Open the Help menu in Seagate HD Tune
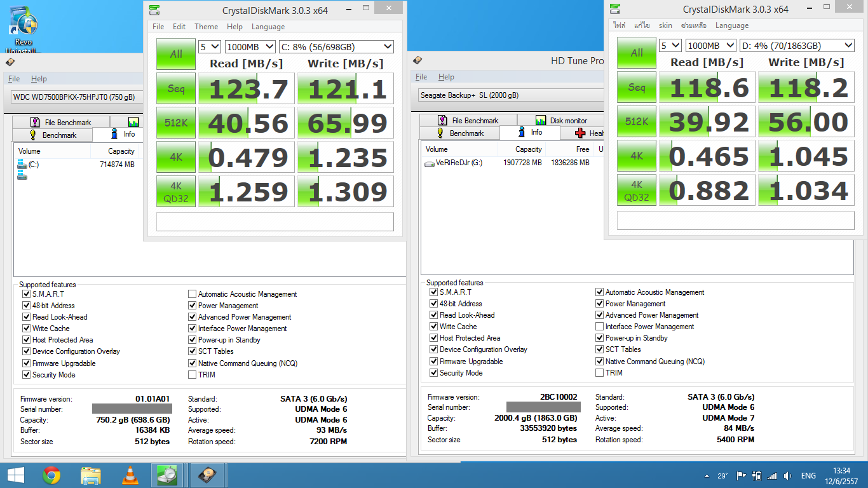Screen dimensions: 868x488 coord(446,77)
